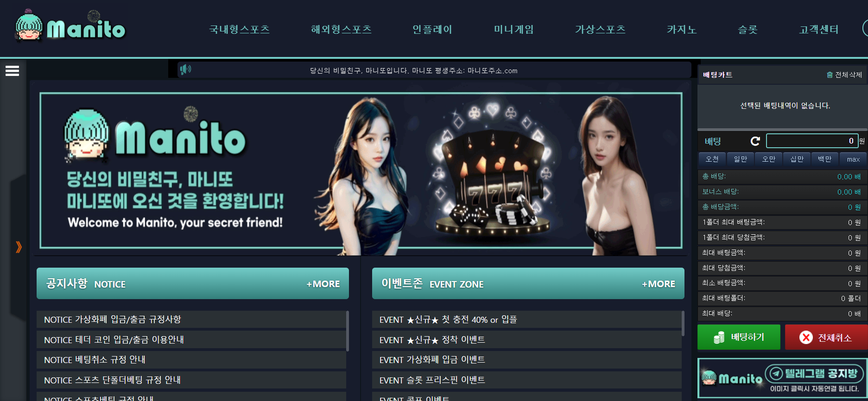Image resolution: width=868 pixels, height=401 pixels.
Task: Expand left panel with orange chevron
Action: 19,247
